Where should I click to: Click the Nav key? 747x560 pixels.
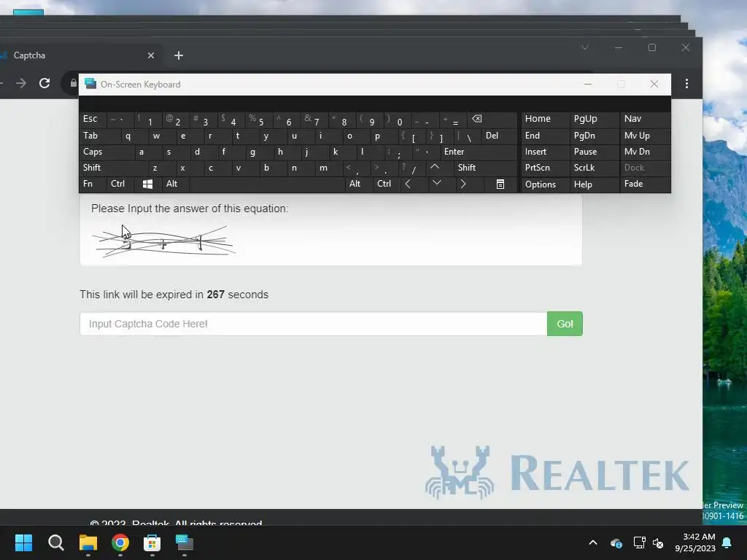tap(645, 119)
